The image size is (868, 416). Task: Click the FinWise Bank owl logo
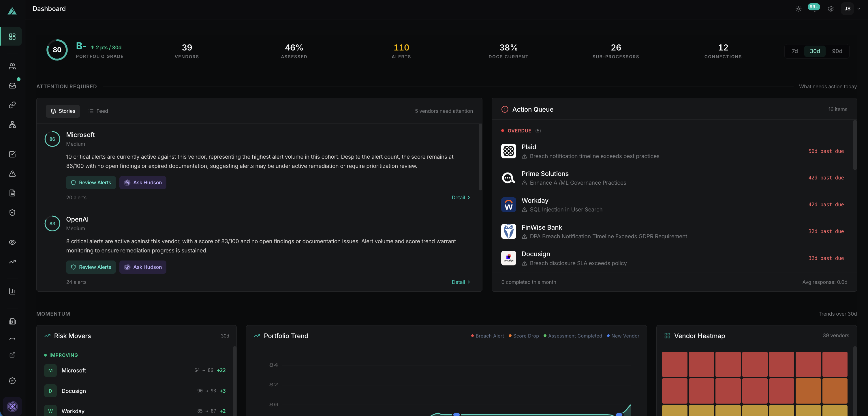[508, 231]
